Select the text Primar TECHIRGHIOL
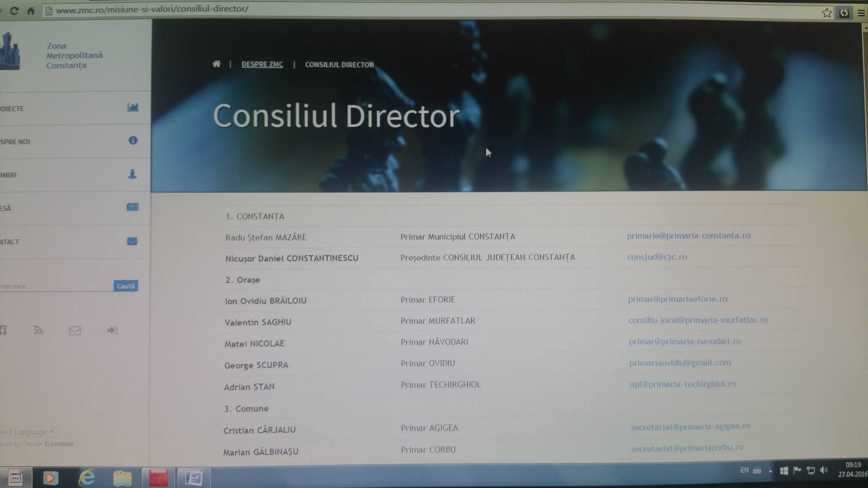 coord(440,385)
